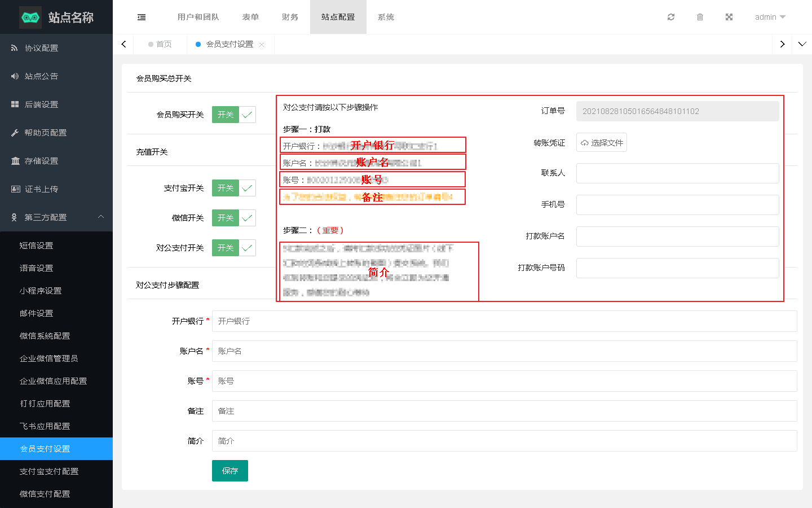
Task: Close the 会员支付设置 tab with its X icon
Action: point(262,45)
